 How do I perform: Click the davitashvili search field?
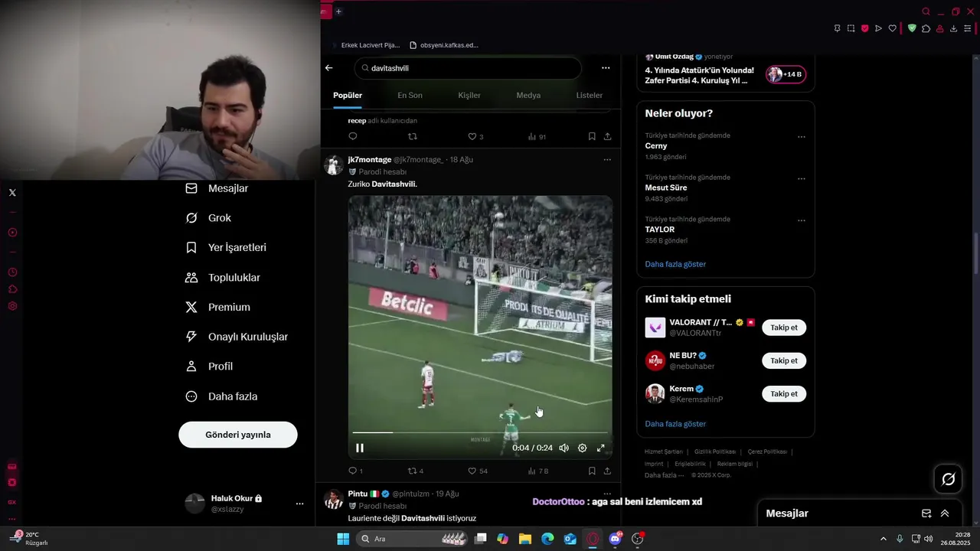pyautogui.click(x=468, y=68)
